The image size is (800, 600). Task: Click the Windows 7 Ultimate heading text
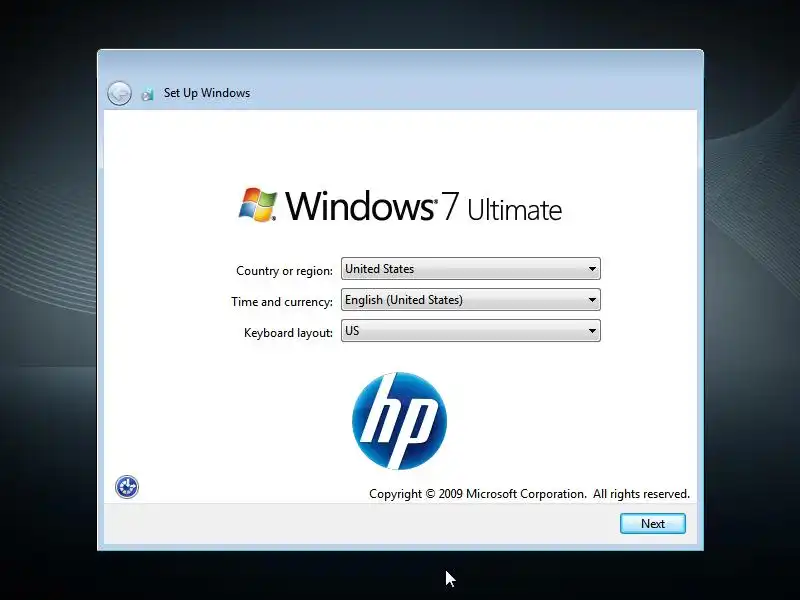tap(423, 207)
